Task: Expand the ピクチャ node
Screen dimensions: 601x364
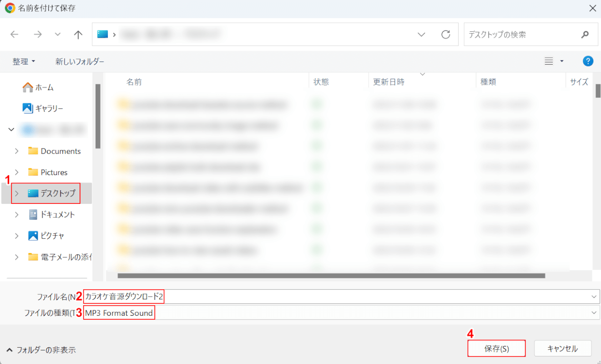Action: 17,236
